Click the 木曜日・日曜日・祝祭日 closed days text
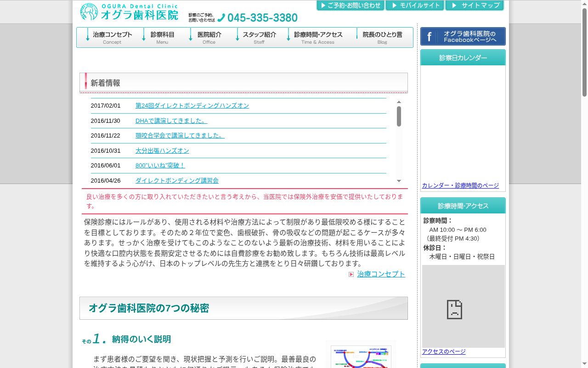588x368 pixels. click(462, 257)
